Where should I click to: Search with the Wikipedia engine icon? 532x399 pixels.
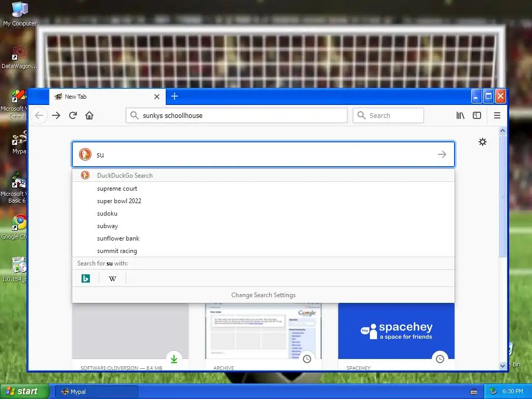tap(112, 278)
